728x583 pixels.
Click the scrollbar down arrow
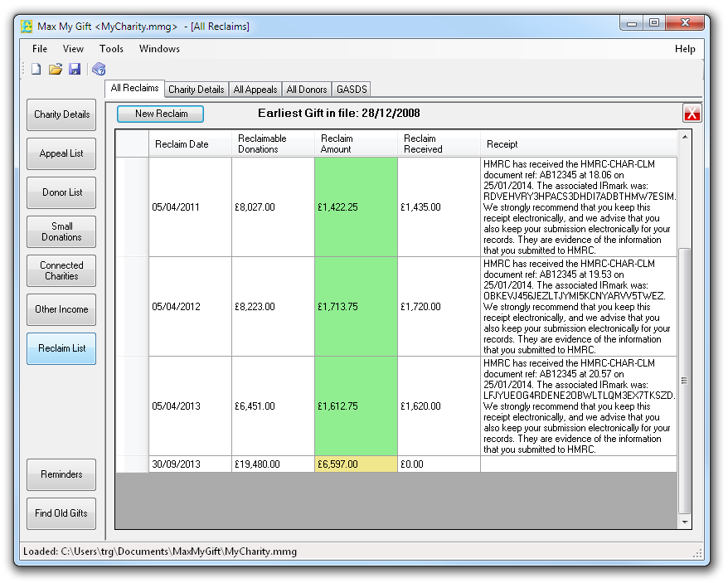point(684,522)
